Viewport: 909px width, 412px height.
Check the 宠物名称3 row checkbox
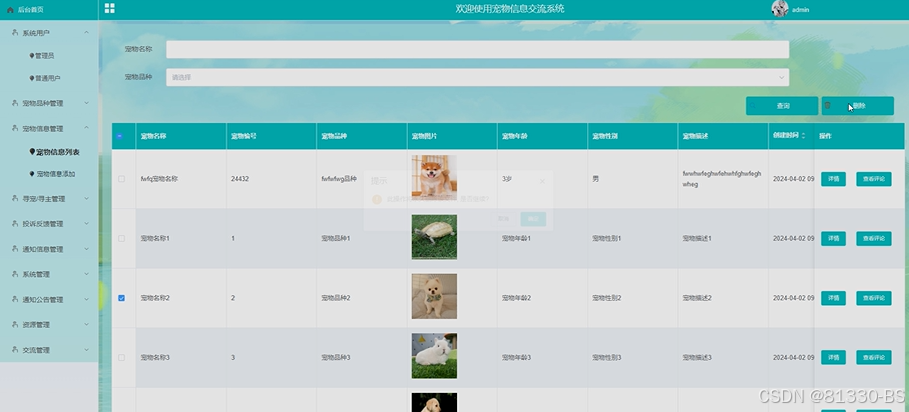[122, 358]
